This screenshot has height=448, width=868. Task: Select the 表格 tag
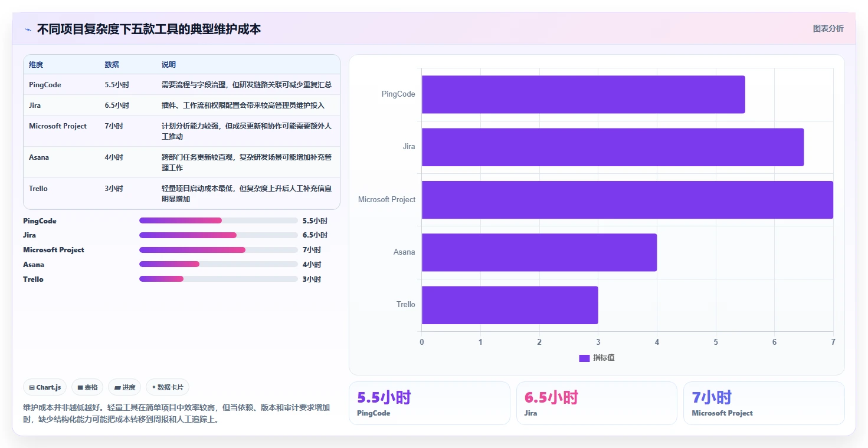pos(87,387)
